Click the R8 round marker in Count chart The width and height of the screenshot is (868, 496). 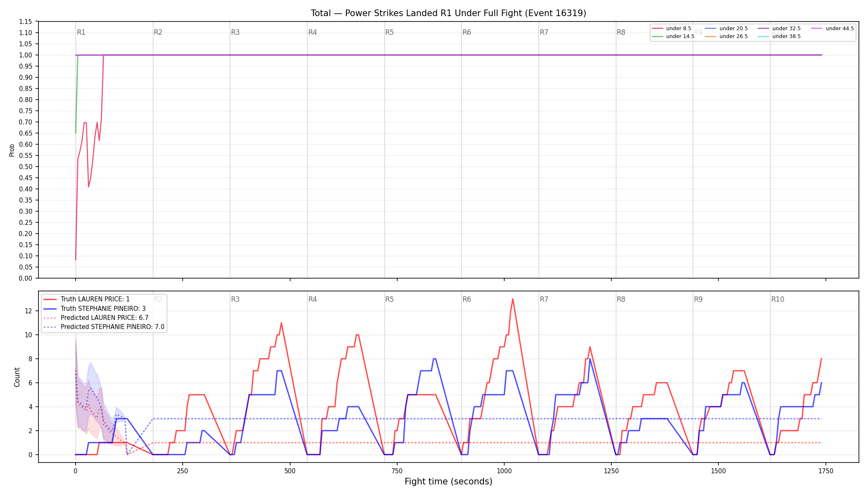621,299
